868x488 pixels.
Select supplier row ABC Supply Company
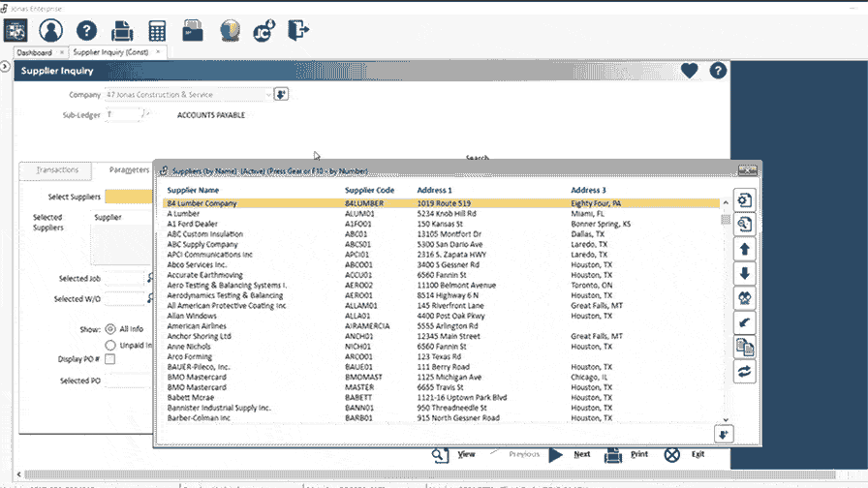coord(441,245)
